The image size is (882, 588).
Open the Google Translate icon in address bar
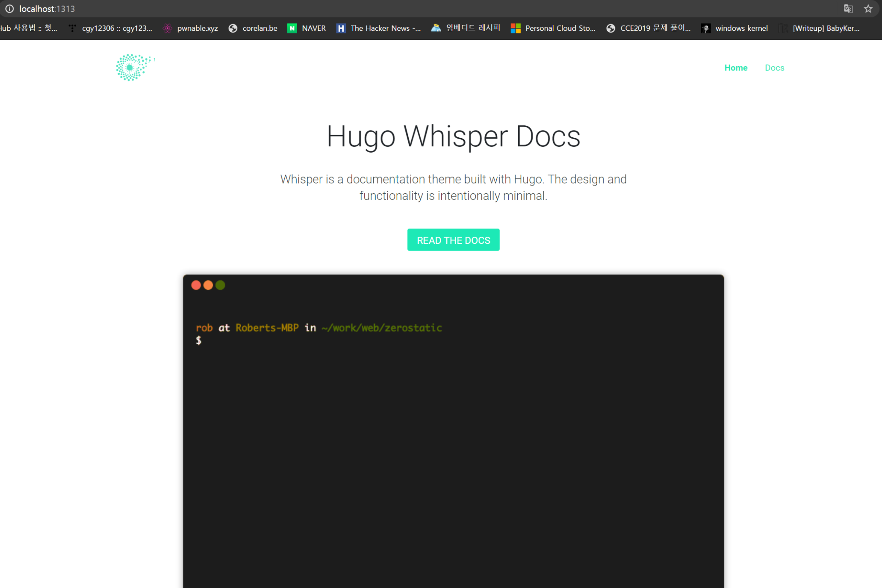[848, 9]
